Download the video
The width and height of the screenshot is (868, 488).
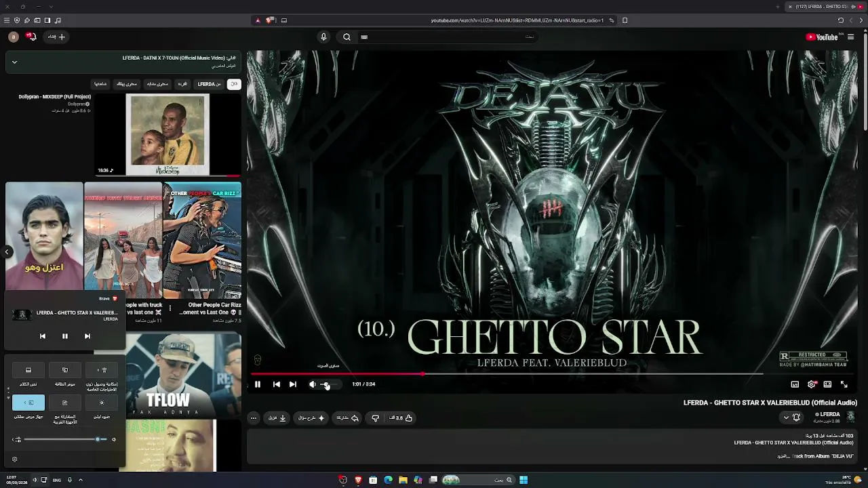click(277, 418)
